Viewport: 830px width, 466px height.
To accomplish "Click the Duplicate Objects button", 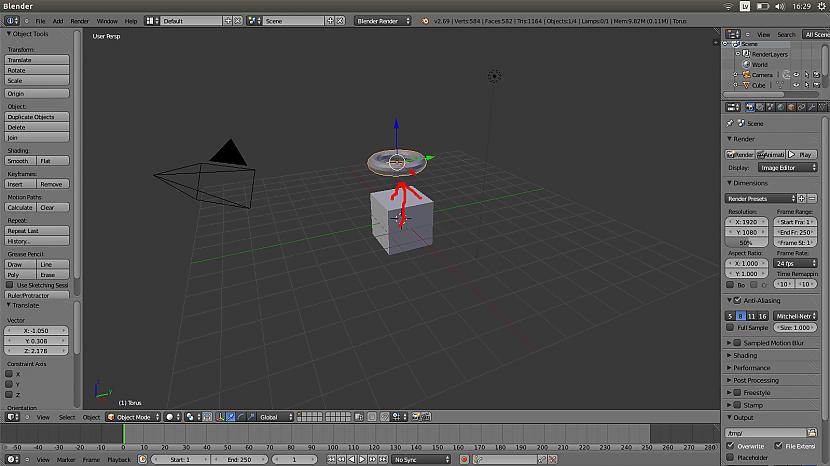I will (x=37, y=116).
